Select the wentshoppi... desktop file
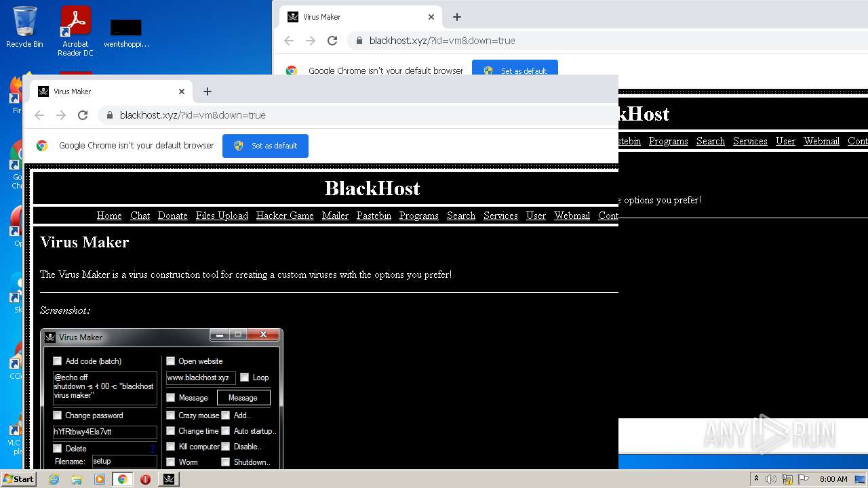This screenshot has height=488, width=868. pyautogui.click(x=126, y=34)
